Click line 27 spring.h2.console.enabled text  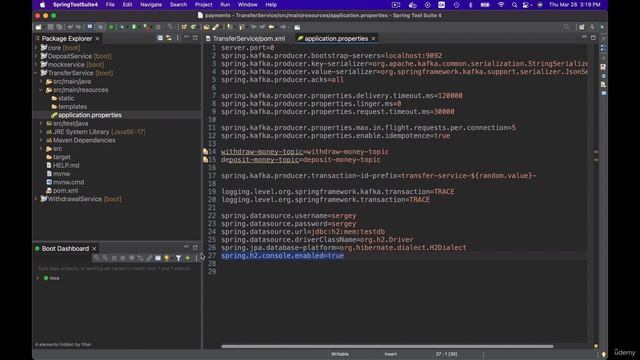282,256
